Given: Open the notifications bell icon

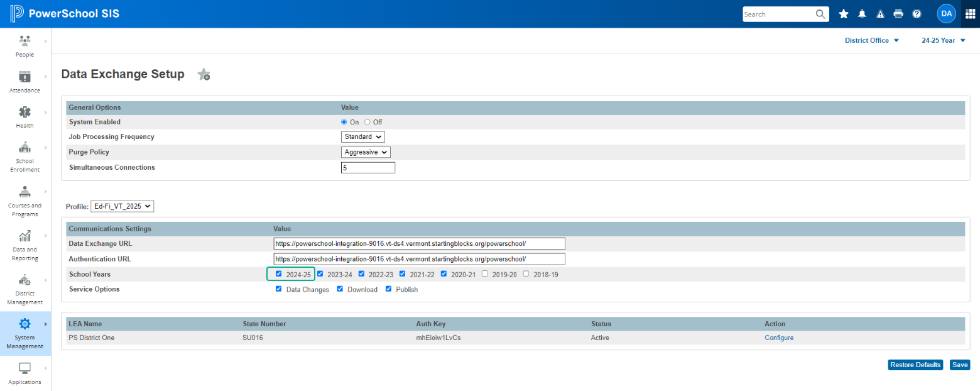Looking at the screenshot, I should (x=862, y=14).
